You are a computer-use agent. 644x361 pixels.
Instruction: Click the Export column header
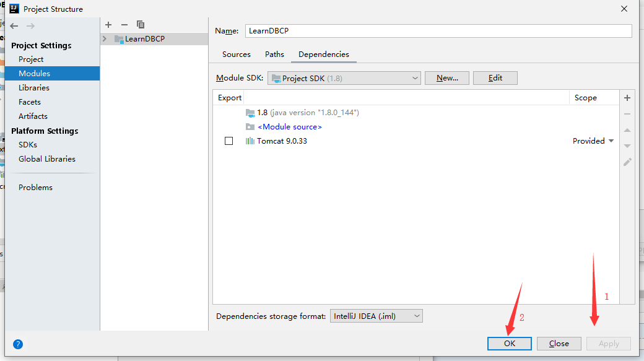pyautogui.click(x=229, y=98)
